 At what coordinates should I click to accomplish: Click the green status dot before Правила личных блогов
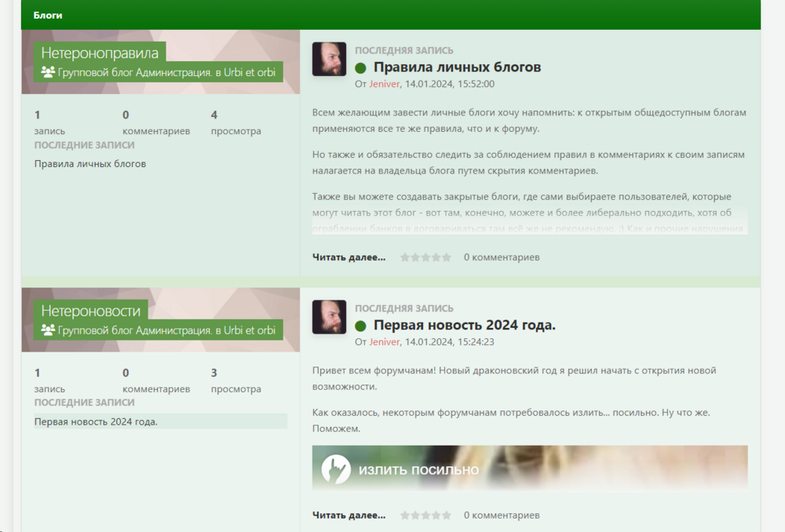click(360, 68)
